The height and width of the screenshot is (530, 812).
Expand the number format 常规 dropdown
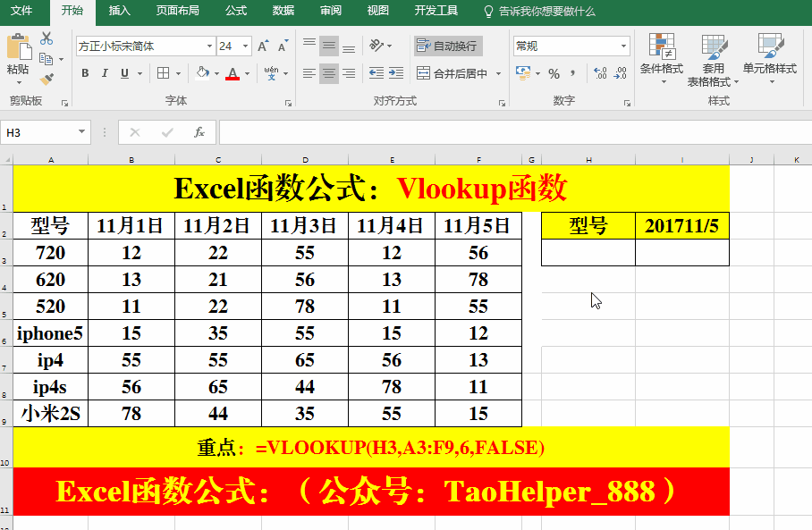point(623,46)
